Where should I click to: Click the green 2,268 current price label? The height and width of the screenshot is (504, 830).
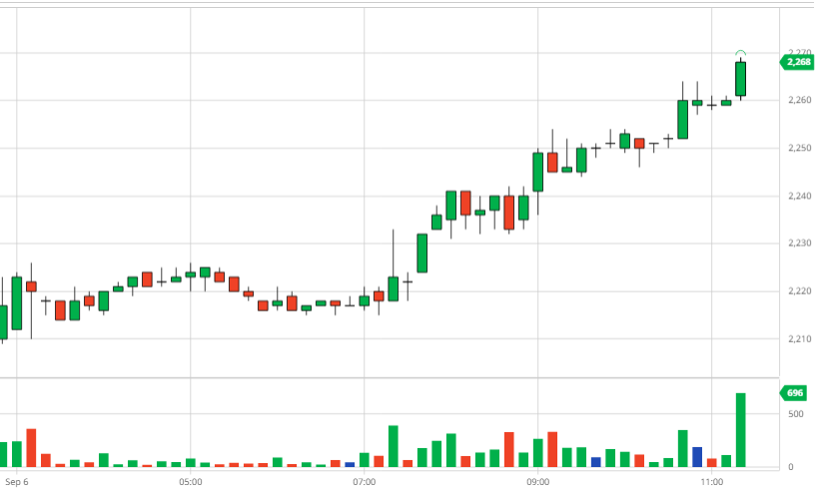coord(797,63)
